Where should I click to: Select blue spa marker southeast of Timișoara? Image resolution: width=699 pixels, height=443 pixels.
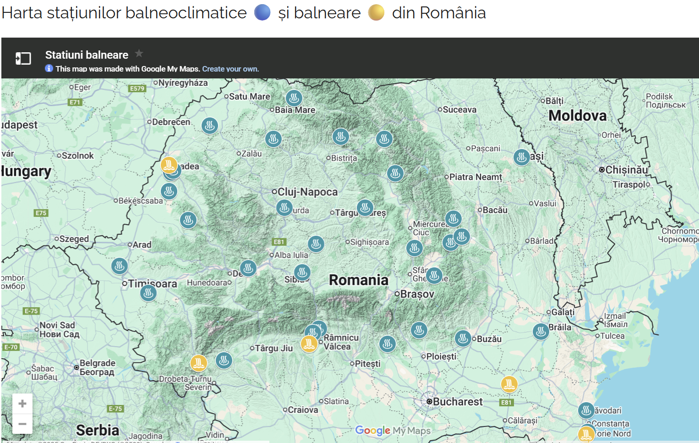pyautogui.click(x=148, y=293)
